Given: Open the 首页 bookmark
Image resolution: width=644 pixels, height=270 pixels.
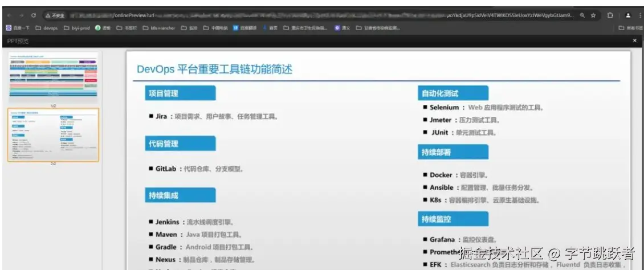Looking at the screenshot, I should (270, 28).
